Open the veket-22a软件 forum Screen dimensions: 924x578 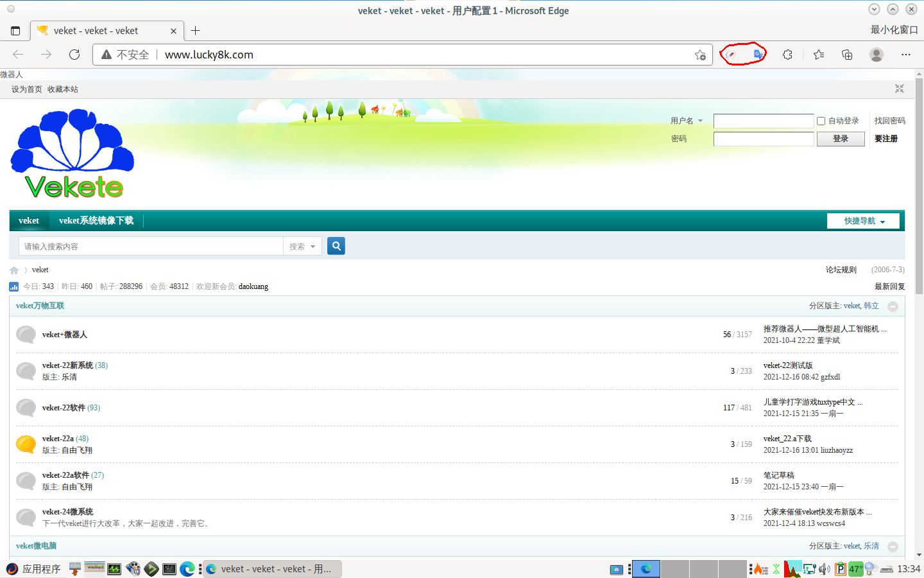(65, 475)
